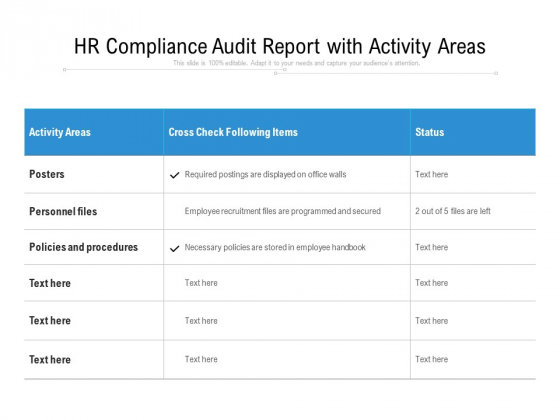Click the checkmark beside Required postings
This screenshot has height=420, width=560.
click(x=174, y=175)
